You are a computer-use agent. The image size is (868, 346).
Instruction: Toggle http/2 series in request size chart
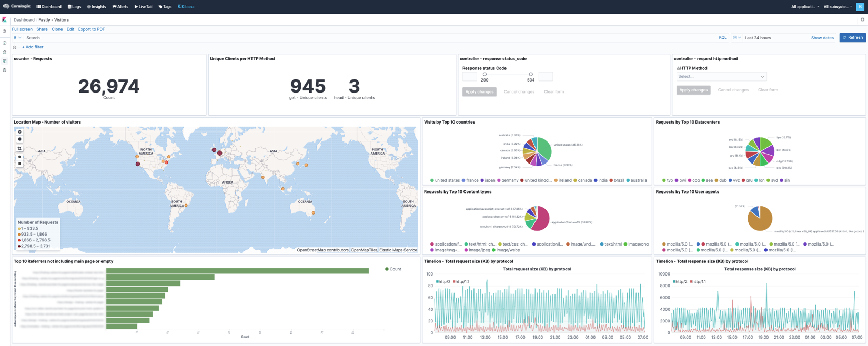443,282
